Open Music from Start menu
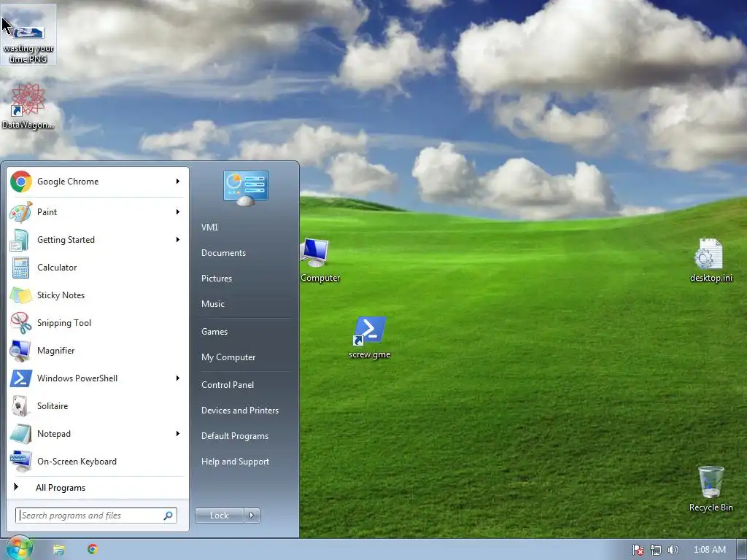The height and width of the screenshot is (560, 747). tap(245, 304)
